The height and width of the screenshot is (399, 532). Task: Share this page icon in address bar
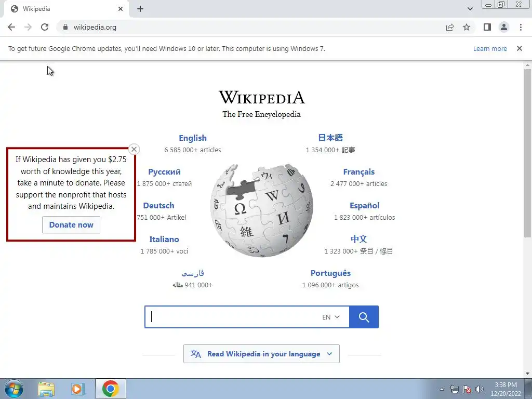point(450,27)
